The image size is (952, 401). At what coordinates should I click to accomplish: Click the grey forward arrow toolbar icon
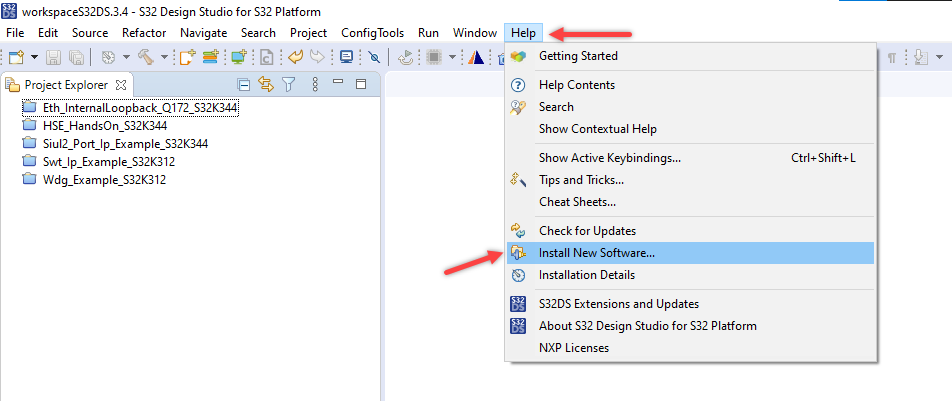(x=317, y=57)
